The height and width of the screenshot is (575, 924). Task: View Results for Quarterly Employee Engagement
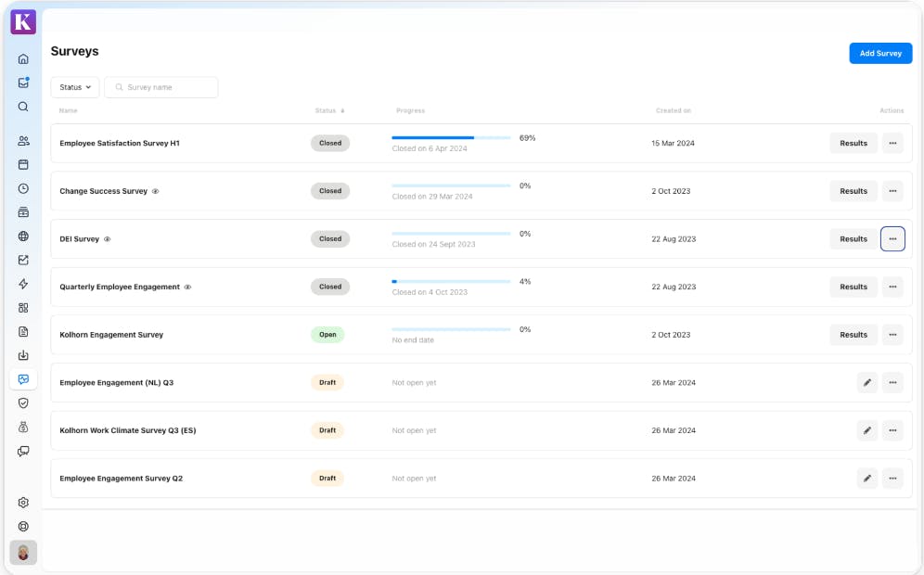pos(853,287)
